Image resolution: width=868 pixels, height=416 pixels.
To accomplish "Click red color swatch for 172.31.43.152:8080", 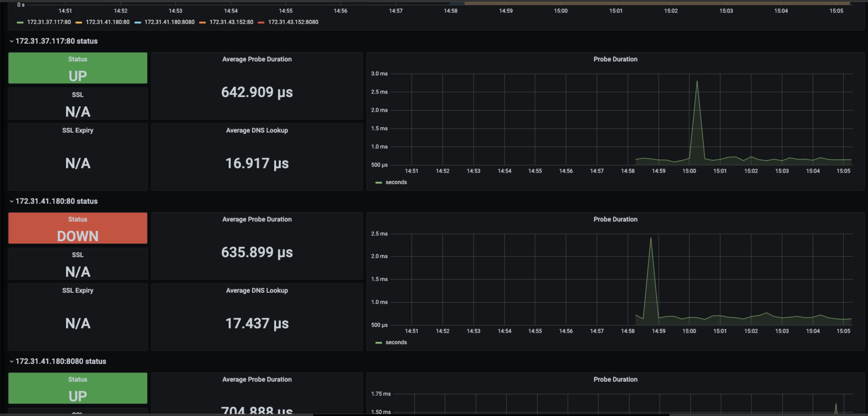I will (261, 23).
